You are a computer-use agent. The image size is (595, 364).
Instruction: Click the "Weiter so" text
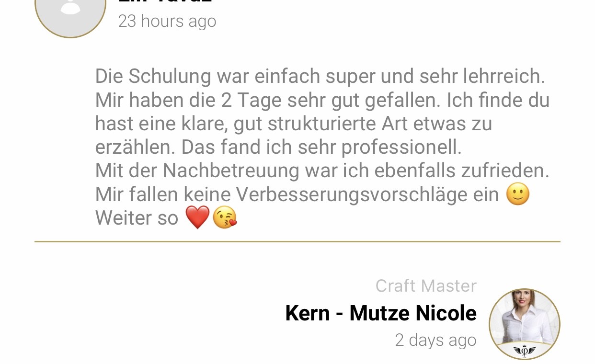coord(137,218)
